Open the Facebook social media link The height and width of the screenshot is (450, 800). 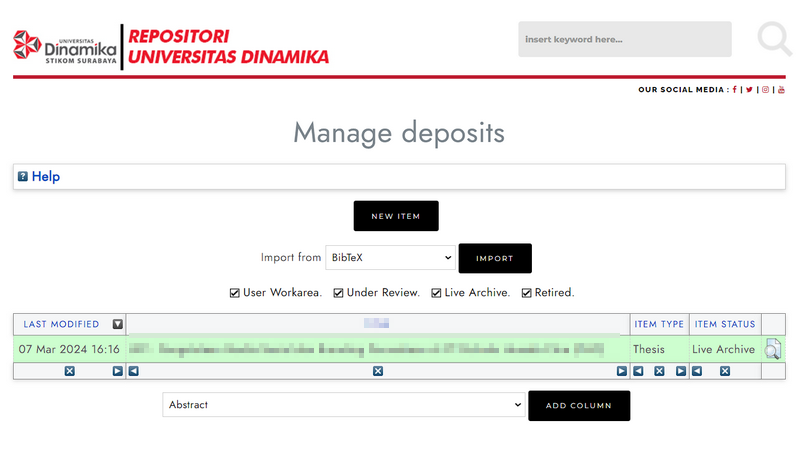[735, 90]
